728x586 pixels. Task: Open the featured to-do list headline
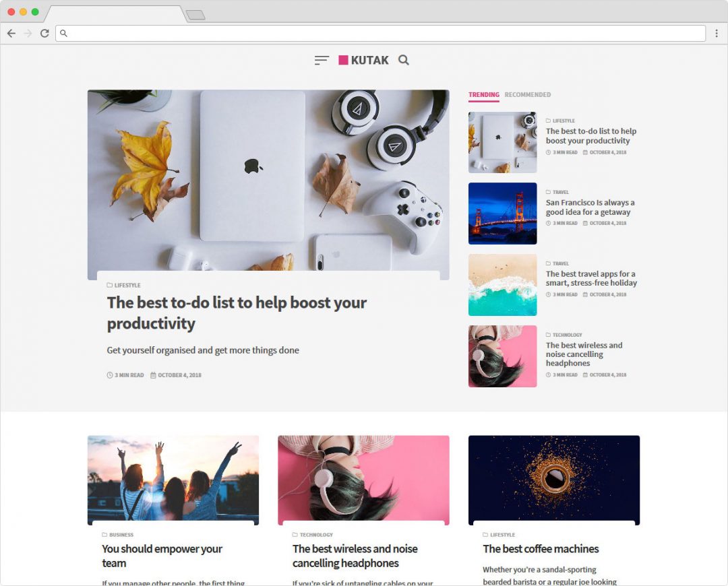(x=237, y=313)
